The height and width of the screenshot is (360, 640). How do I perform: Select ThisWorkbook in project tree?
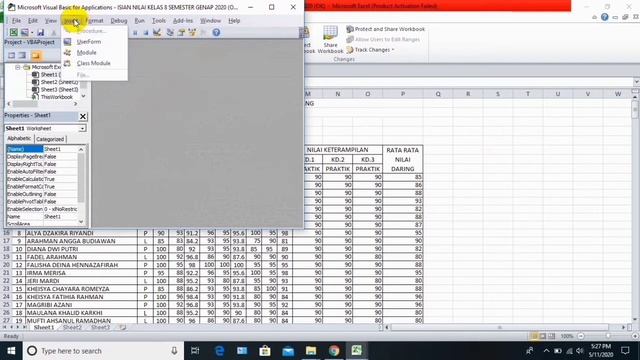(52, 97)
